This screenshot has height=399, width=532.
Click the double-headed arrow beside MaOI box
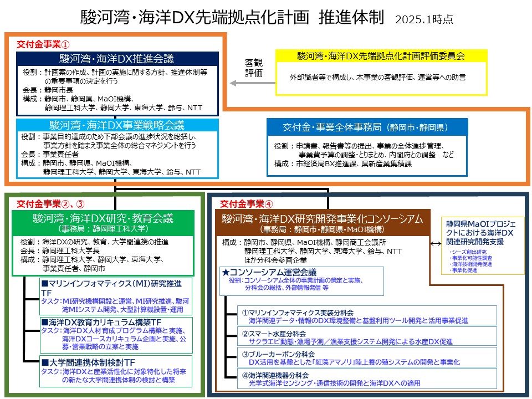point(436,244)
